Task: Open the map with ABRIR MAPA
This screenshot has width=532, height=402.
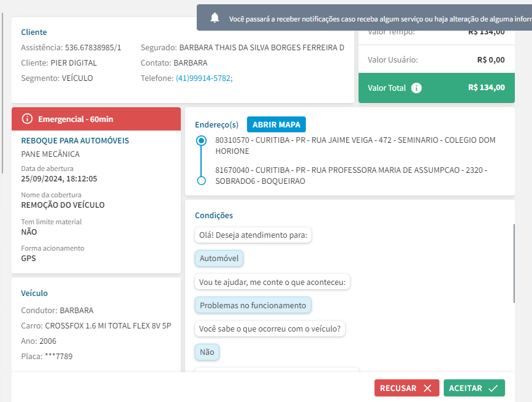Action: click(276, 124)
